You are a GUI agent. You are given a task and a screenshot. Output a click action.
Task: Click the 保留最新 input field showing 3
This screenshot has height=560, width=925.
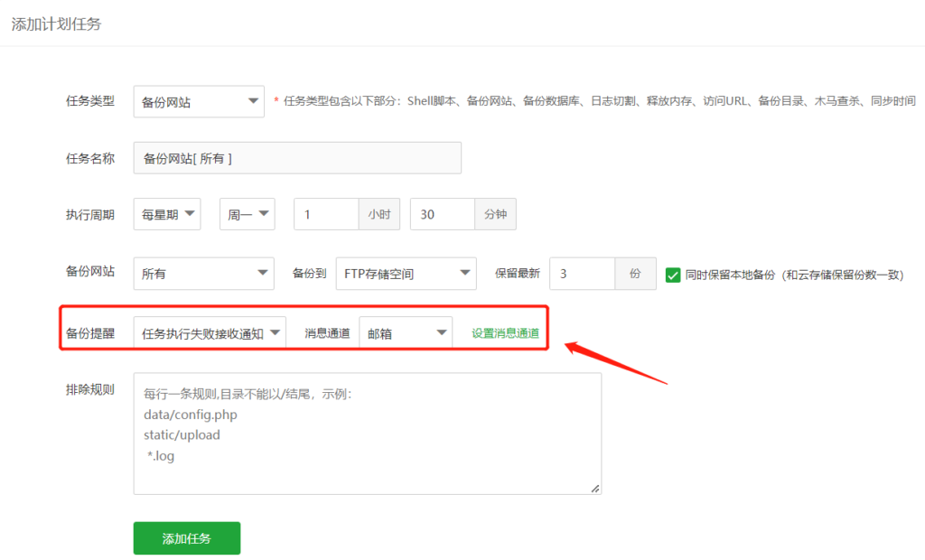(583, 273)
